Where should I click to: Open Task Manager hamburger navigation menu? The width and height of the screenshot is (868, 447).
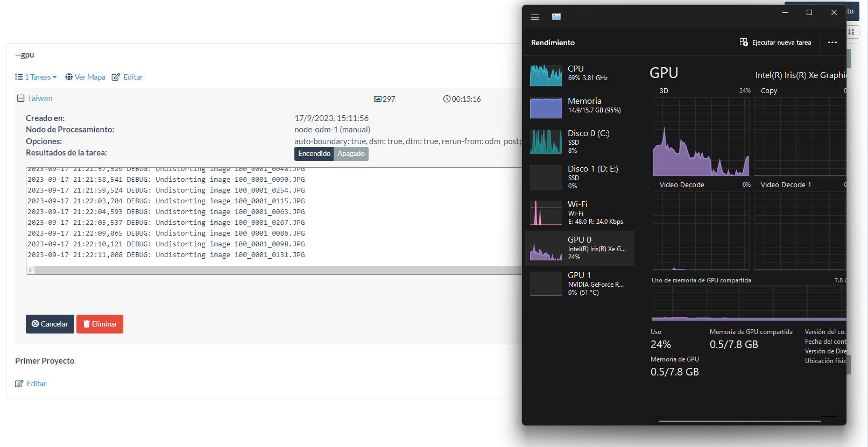pyautogui.click(x=535, y=17)
